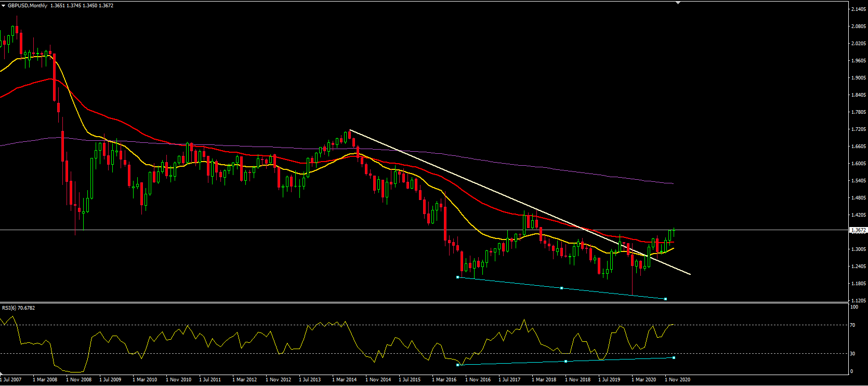Screen dimensions: 868x386
Task: Click the 1.8405 price axis label
Action: point(859,95)
